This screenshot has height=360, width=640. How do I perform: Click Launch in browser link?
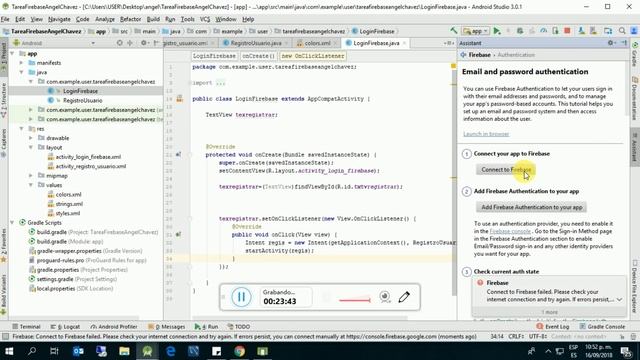coord(486,134)
